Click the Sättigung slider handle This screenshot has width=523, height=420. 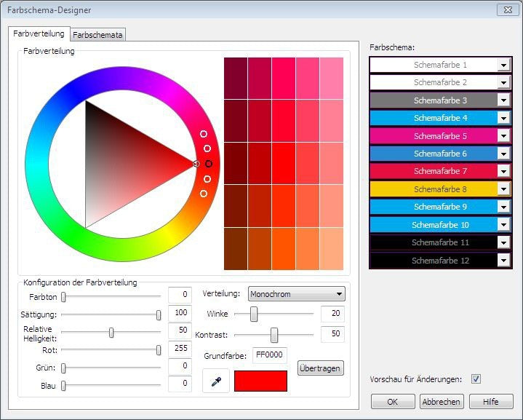[x=159, y=315]
